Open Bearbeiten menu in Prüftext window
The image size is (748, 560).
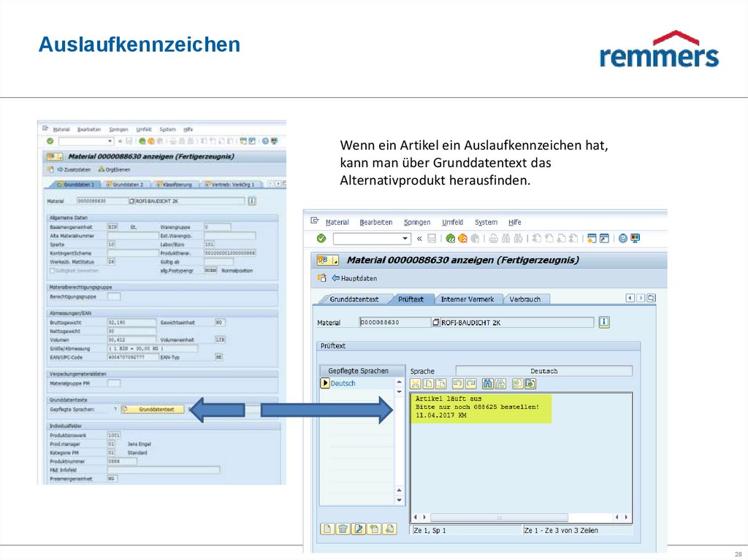pos(376,222)
